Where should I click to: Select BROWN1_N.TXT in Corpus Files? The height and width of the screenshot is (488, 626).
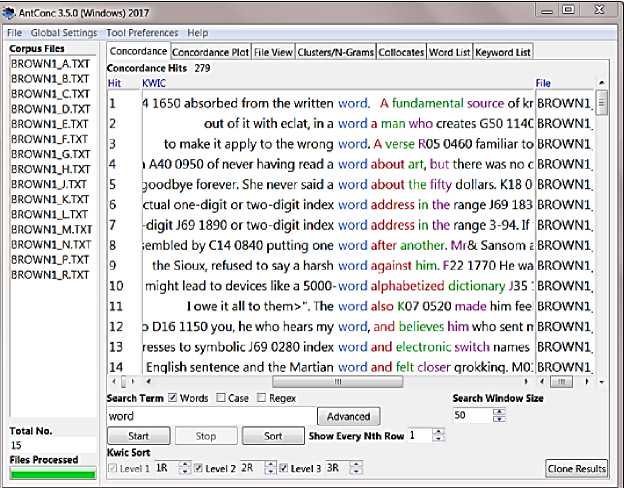point(51,244)
